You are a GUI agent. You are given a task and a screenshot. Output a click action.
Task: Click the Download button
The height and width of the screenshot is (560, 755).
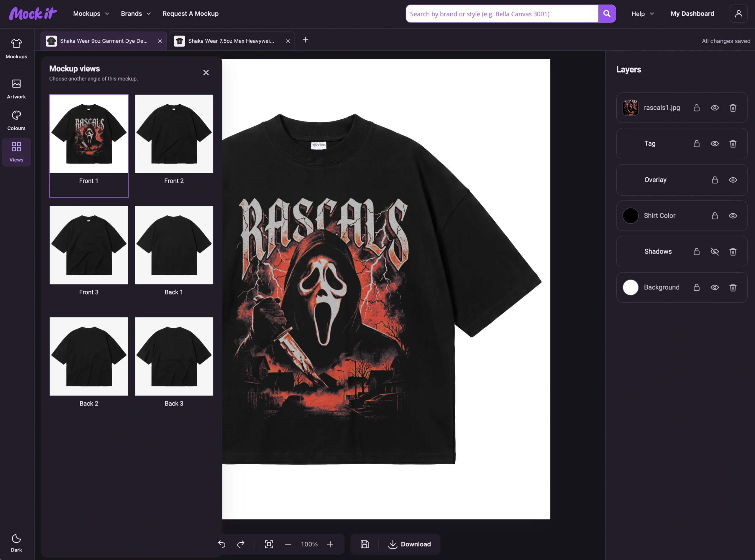click(409, 544)
